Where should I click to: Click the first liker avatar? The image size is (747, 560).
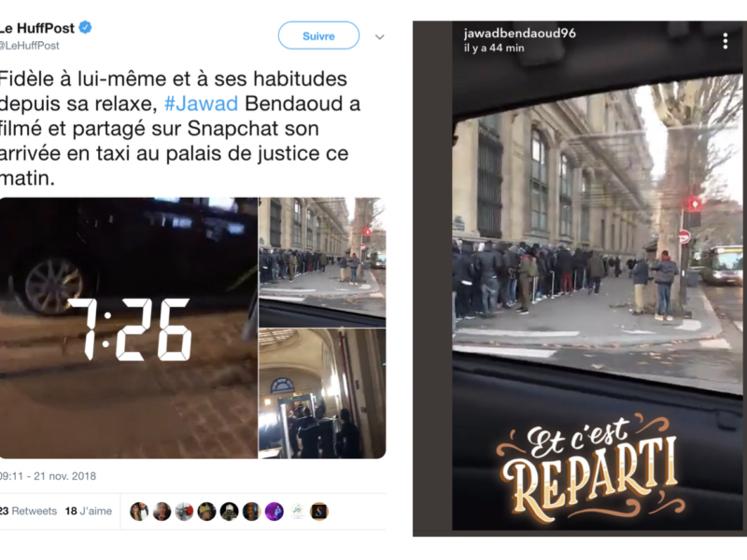click(x=139, y=511)
